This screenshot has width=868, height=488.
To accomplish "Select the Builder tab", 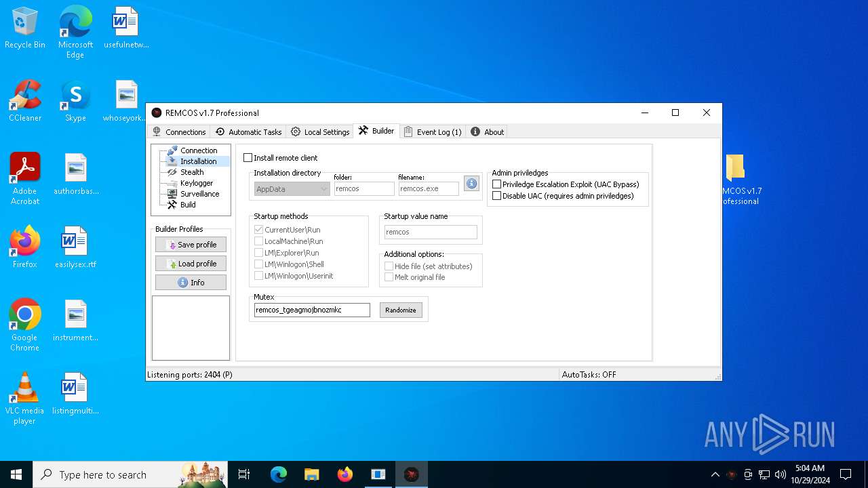I will point(376,131).
